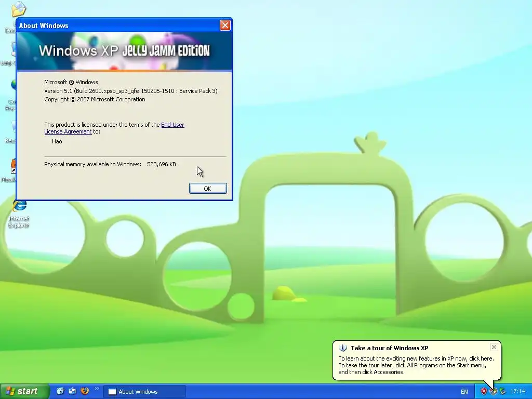Dismiss the Take a tour balloon
Viewport: 532px width, 399px height.
coord(494,347)
